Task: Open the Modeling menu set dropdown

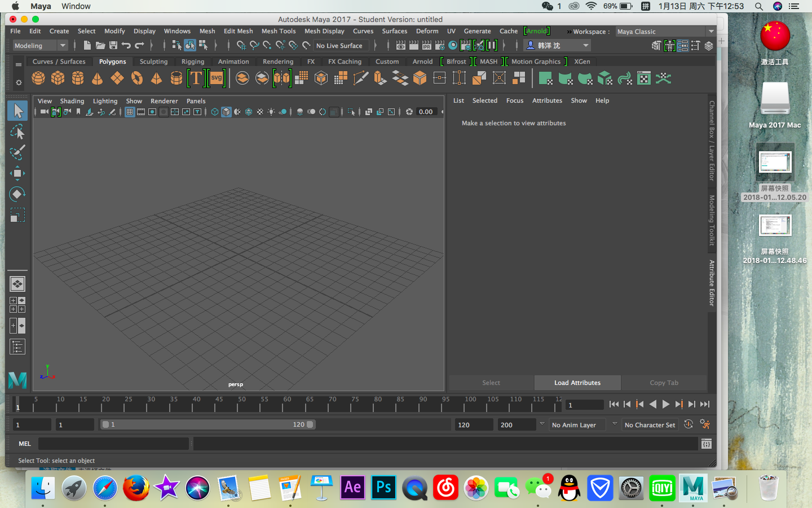Action: 39,45
